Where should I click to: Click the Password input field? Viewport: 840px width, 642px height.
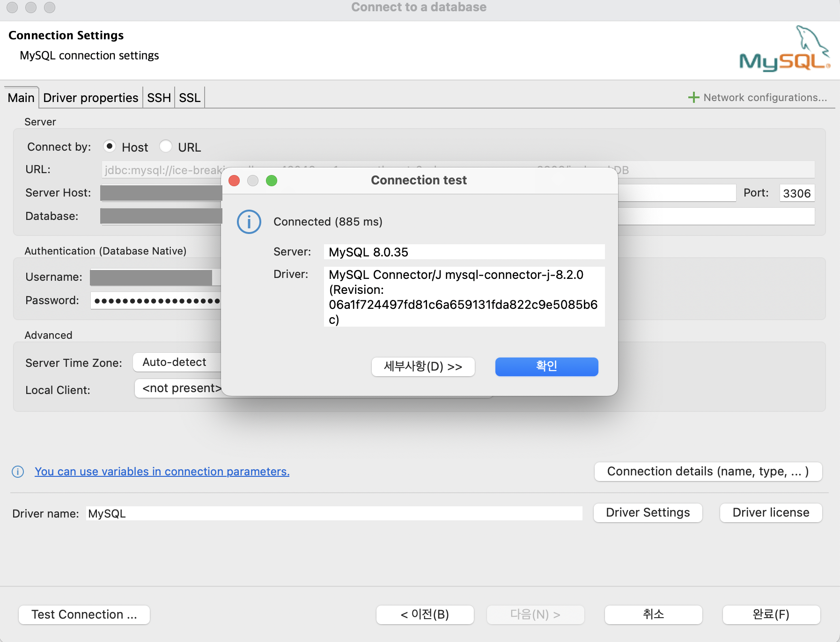(155, 300)
